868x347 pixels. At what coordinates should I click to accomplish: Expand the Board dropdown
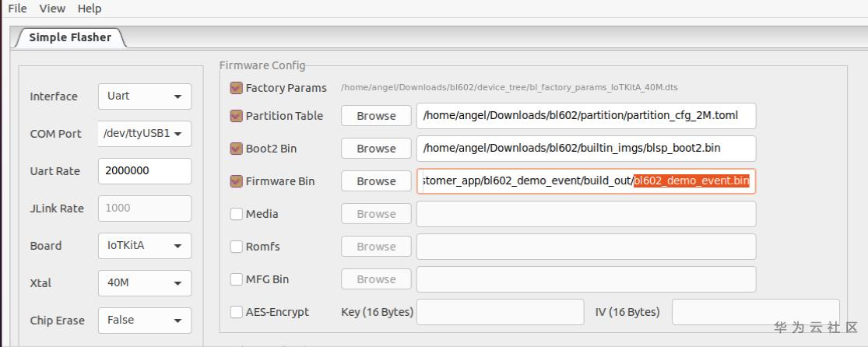click(x=144, y=246)
